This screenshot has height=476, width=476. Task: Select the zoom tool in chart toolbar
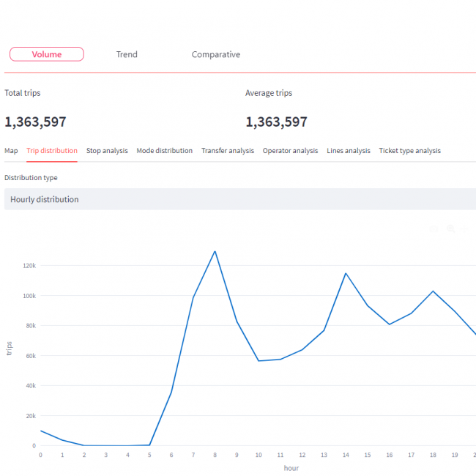(451, 228)
